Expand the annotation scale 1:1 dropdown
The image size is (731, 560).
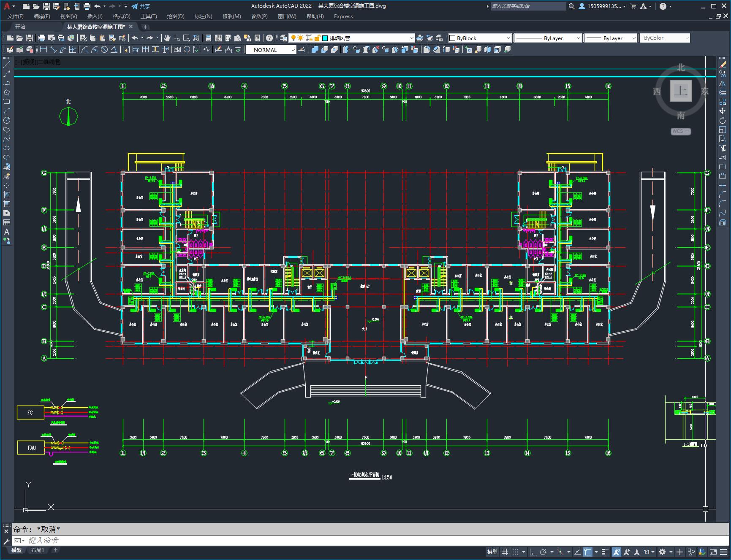[x=649, y=552]
